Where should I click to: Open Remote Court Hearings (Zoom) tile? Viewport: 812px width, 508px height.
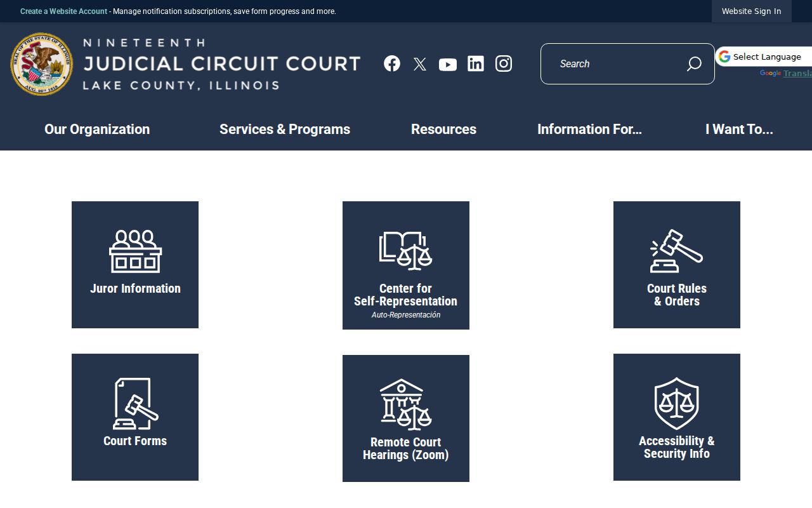pyautogui.click(x=406, y=418)
